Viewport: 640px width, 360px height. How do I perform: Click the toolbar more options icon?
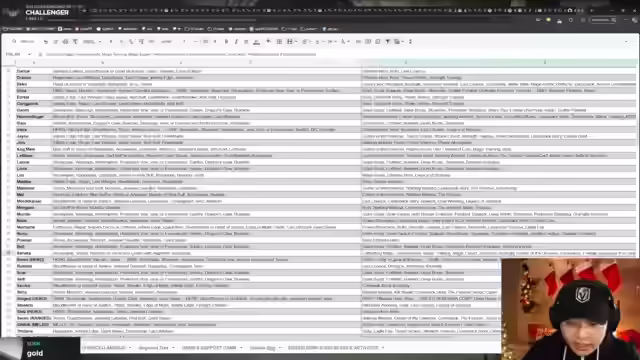(x=410, y=42)
